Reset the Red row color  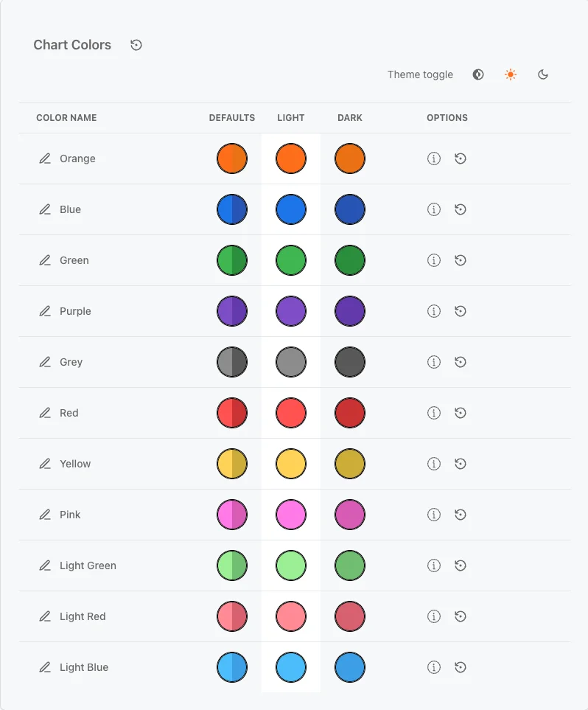click(x=461, y=413)
